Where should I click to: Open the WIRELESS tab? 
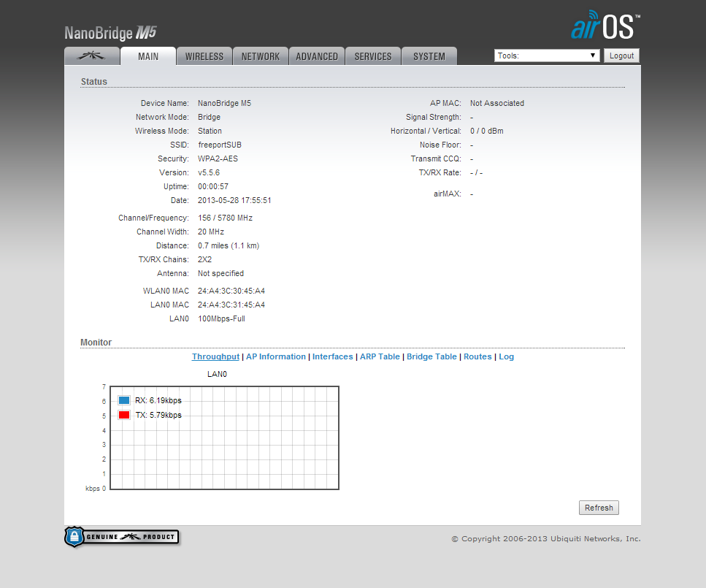pyautogui.click(x=204, y=56)
